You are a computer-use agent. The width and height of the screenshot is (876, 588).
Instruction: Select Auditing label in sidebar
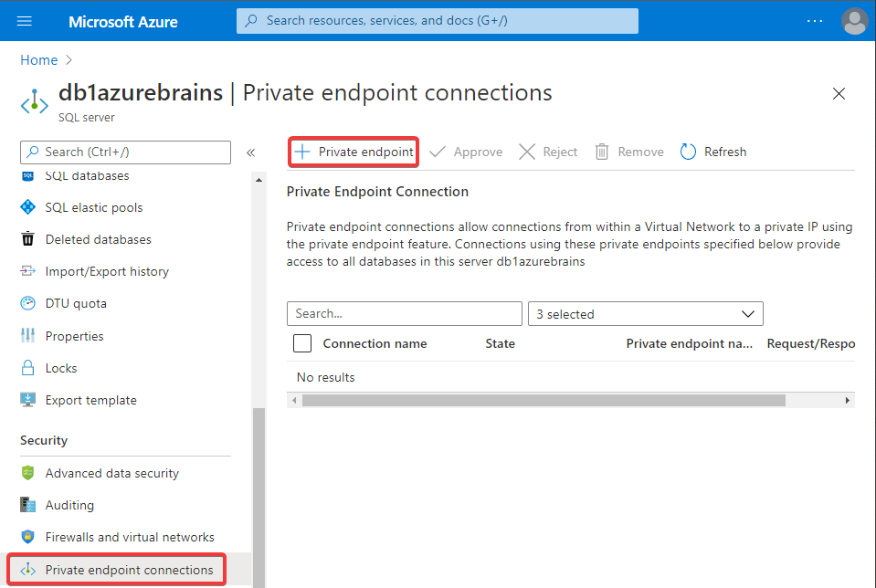tap(69, 505)
